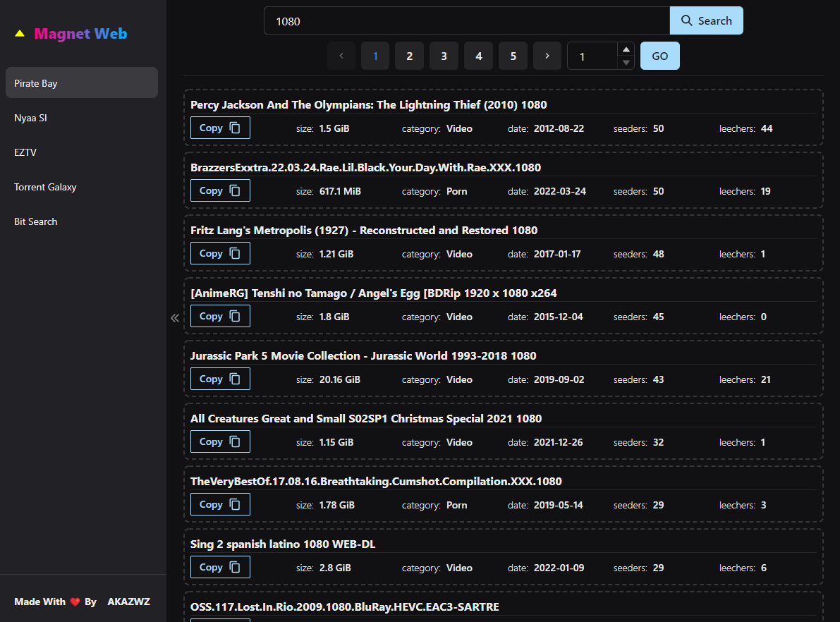Increase page number with up arrow

(x=626, y=49)
